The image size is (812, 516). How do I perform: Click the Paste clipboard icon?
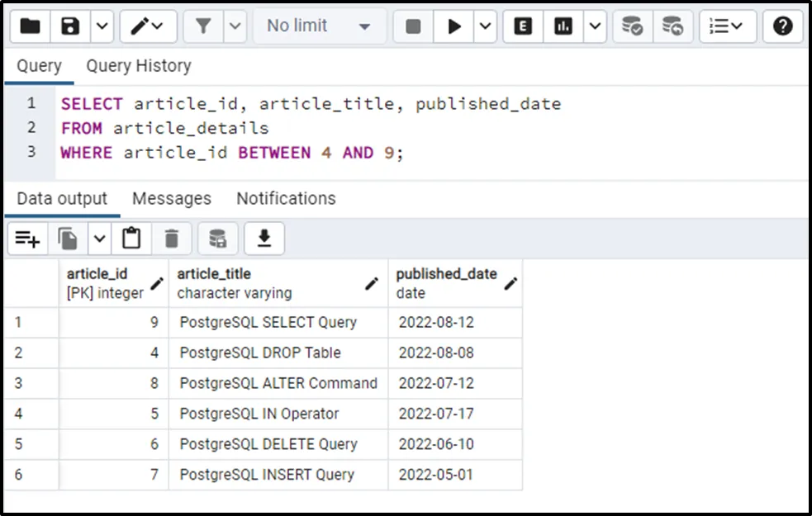click(131, 239)
